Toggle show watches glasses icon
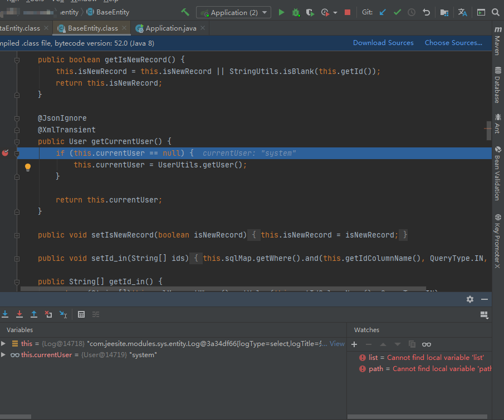504x420 pixels. click(427, 344)
